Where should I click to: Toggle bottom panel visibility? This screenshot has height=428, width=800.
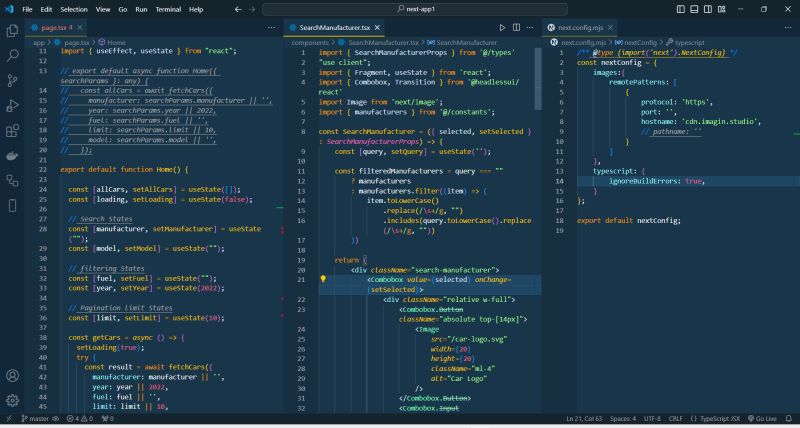pos(694,9)
